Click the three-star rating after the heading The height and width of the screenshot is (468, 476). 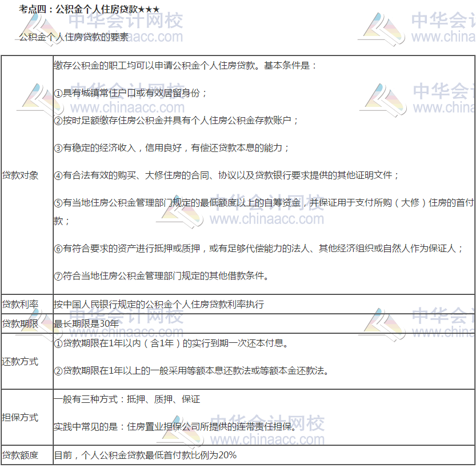149,9
